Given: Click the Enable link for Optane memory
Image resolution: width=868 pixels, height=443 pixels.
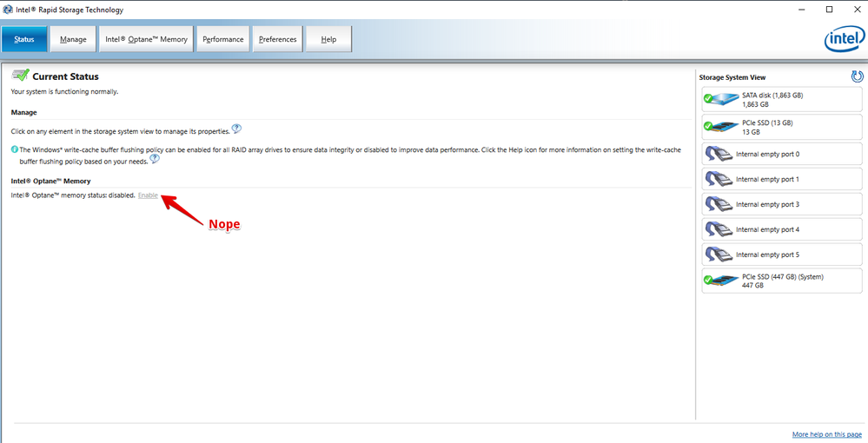Looking at the screenshot, I should coord(148,195).
